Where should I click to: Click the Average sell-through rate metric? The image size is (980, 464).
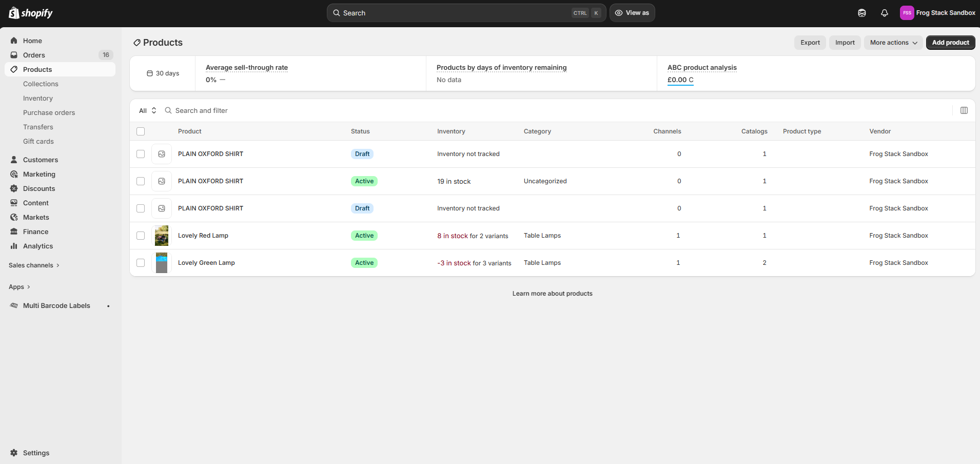247,67
